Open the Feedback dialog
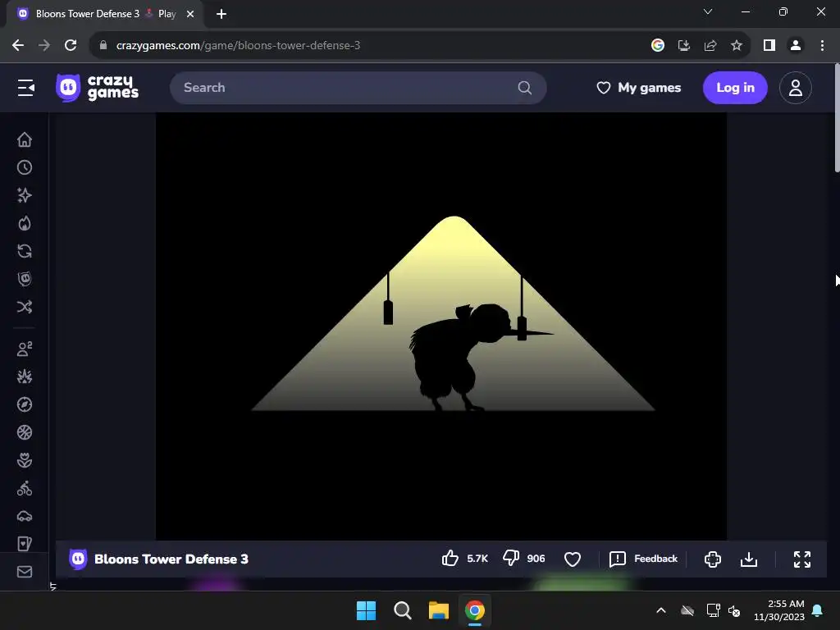840x630 pixels. 643,559
